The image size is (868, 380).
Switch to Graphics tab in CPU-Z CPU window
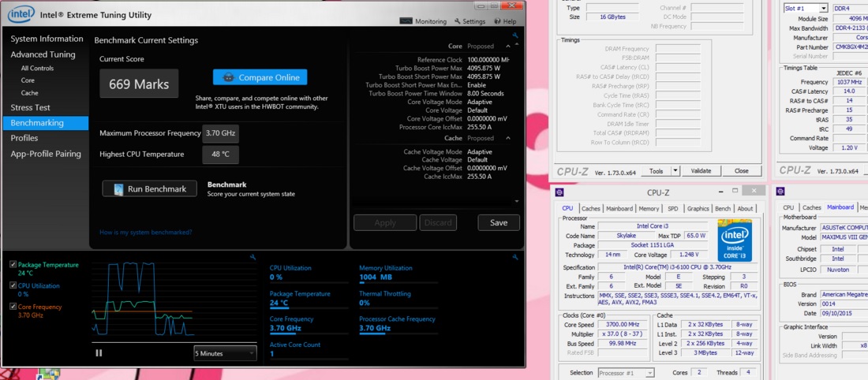698,209
